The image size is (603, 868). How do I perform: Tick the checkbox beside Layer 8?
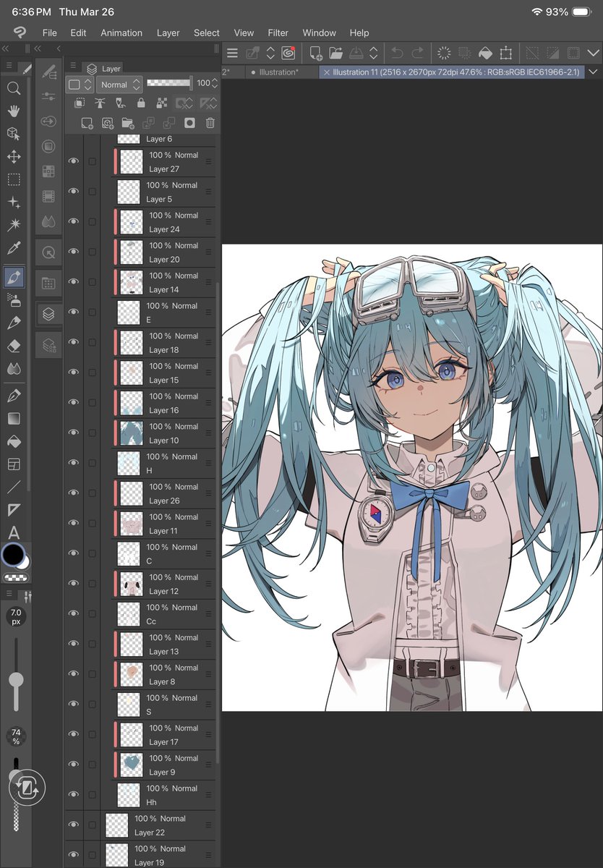coord(92,674)
